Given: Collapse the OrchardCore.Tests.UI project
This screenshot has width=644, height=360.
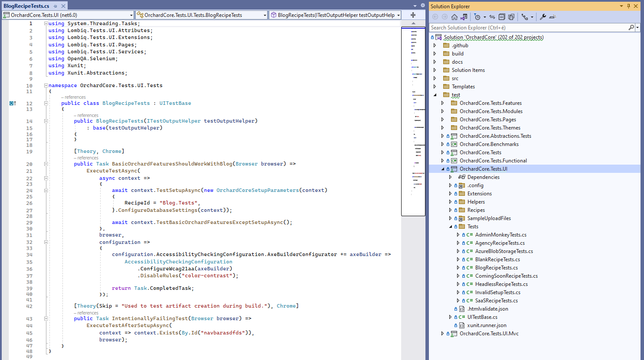Looking at the screenshot, I should 443,169.
